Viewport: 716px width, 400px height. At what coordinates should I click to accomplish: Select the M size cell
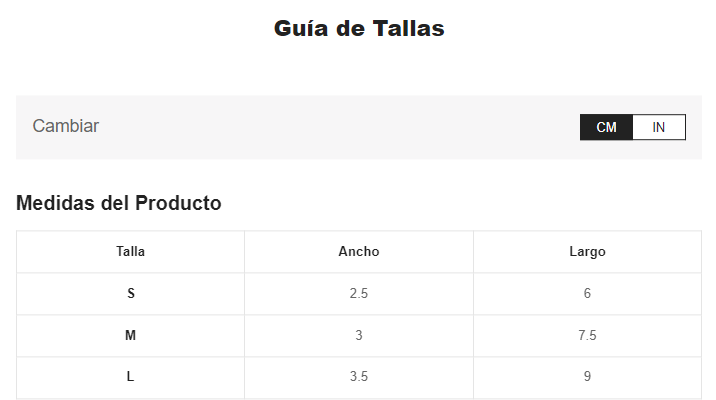point(130,336)
